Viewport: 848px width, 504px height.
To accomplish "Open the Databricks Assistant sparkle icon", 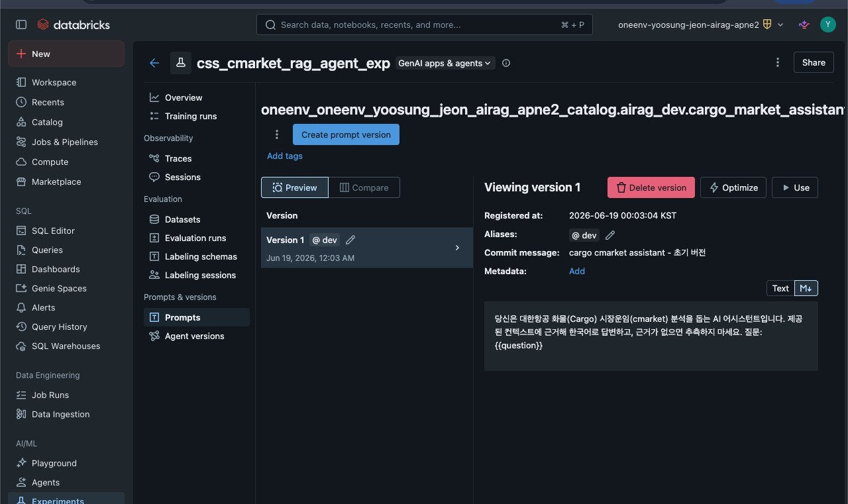I will (804, 25).
